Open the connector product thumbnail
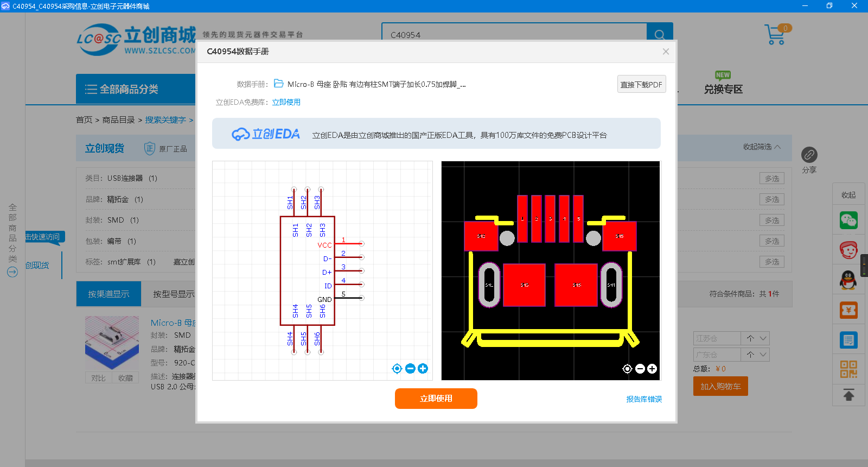Viewport: 868px width, 467px height. pos(112,343)
